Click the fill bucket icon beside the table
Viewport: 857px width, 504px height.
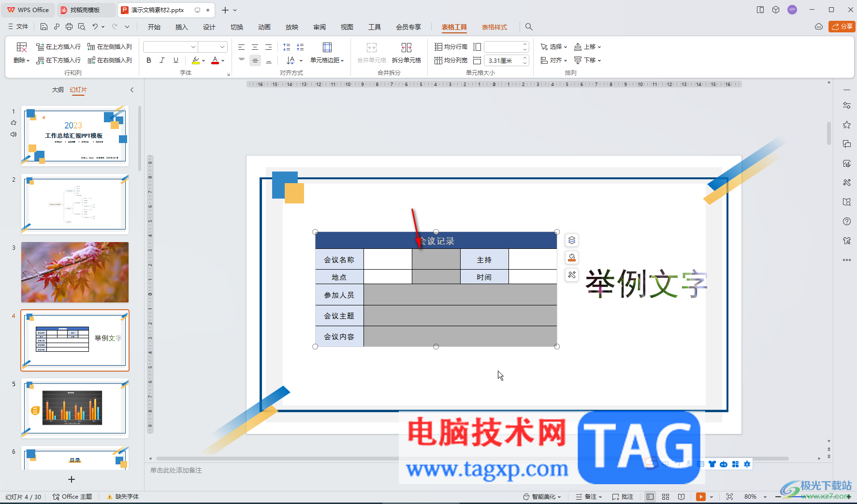point(572,258)
